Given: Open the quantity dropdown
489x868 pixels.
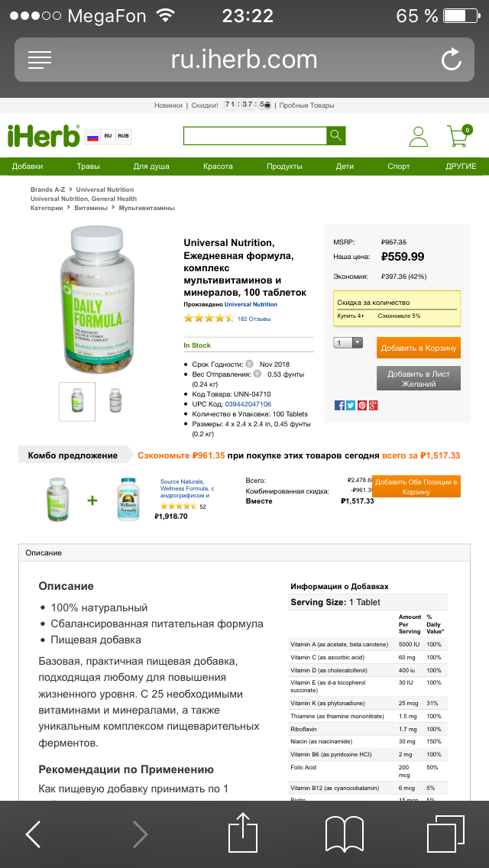Looking at the screenshot, I should tap(348, 342).
